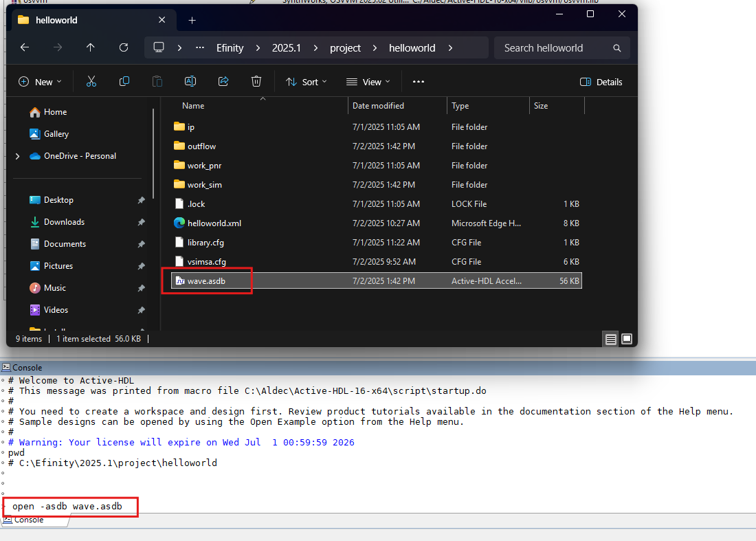The height and width of the screenshot is (541, 756).
Task: Select the helloworld.xml file
Action: (377, 223)
